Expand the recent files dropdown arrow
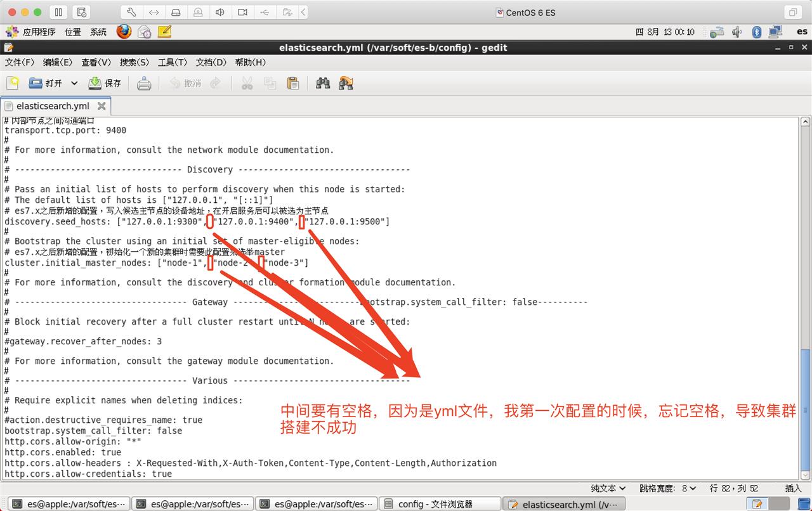This screenshot has height=511, width=812. [74, 83]
